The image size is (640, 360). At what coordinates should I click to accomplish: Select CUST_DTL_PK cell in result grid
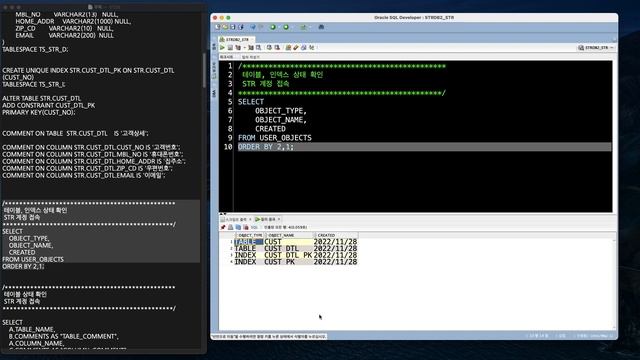288,255
